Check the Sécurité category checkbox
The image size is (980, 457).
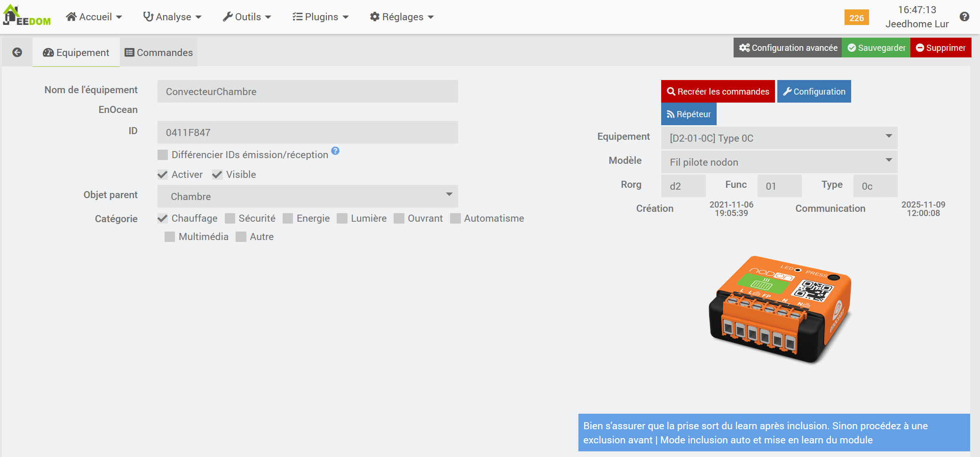230,218
